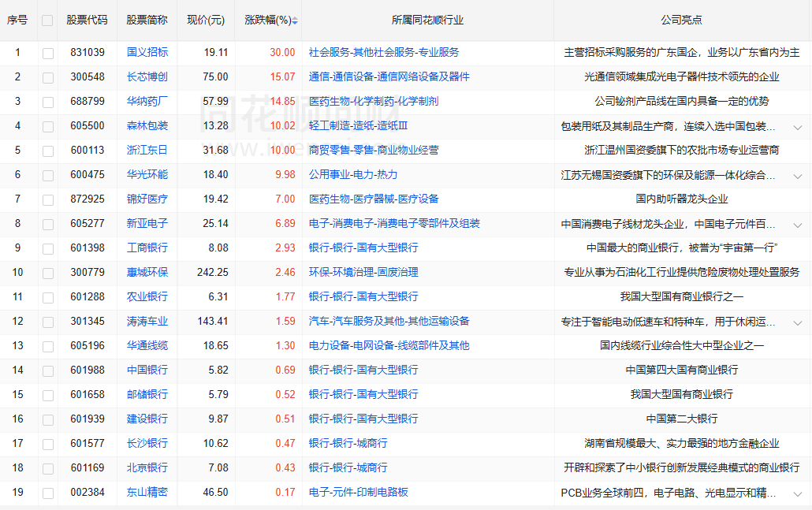The height and width of the screenshot is (510, 812).
Task: Expand 东山精密 company highlight chevron
Action: coord(798,493)
